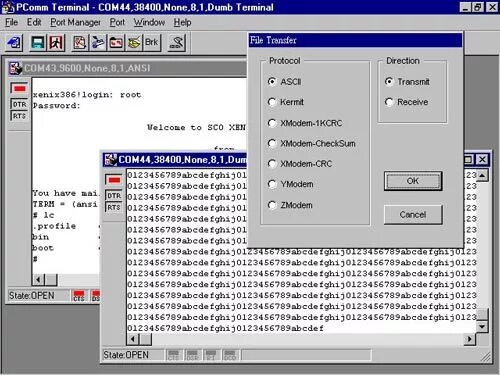Toggle DTR in the COM43 window

click(19, 104)
